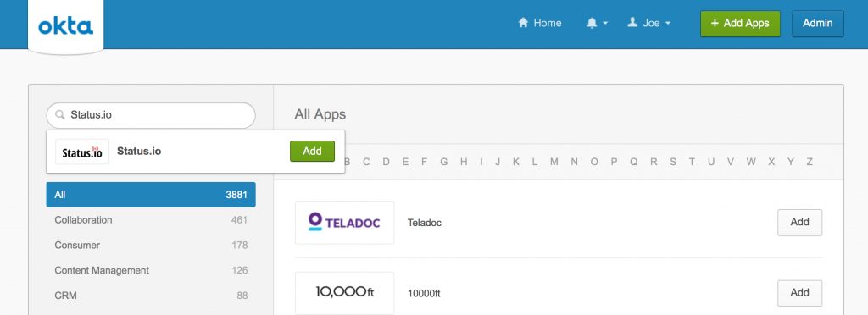Expand the notifications dropdown arrow
This screenshot has width=868, height=315.
605,23
